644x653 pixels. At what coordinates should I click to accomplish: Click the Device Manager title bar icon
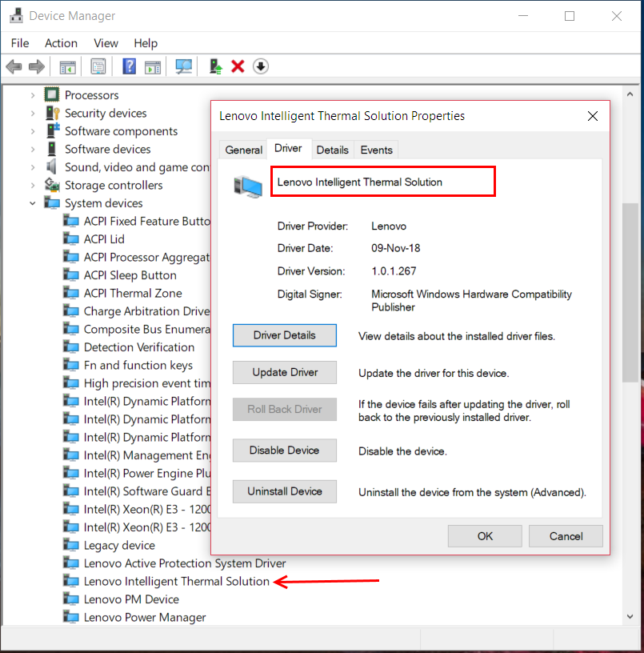coord(16,16)
